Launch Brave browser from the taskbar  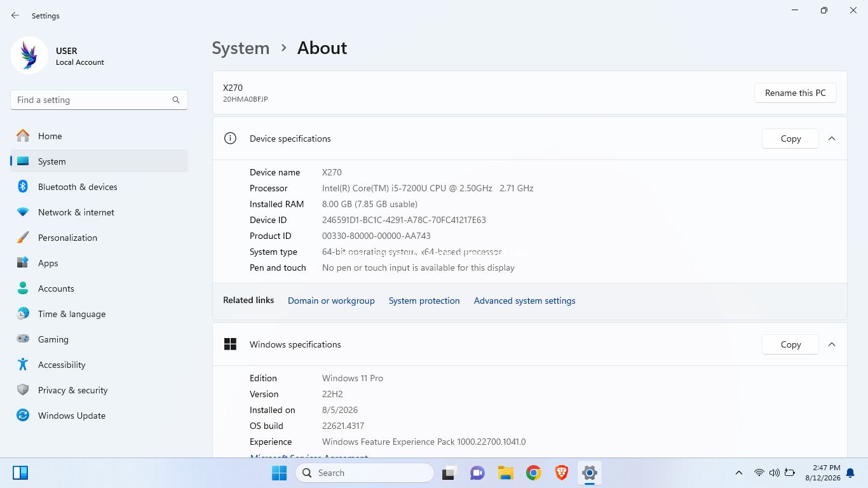[561, 473]
